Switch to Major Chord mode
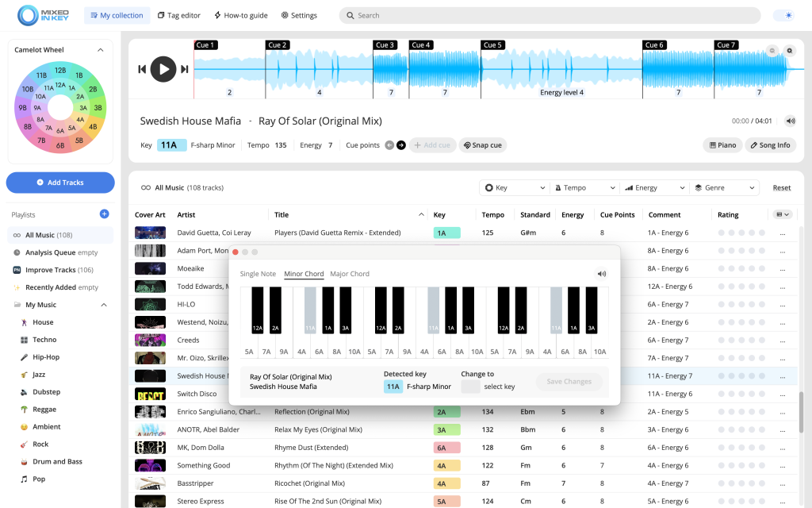 350,274
